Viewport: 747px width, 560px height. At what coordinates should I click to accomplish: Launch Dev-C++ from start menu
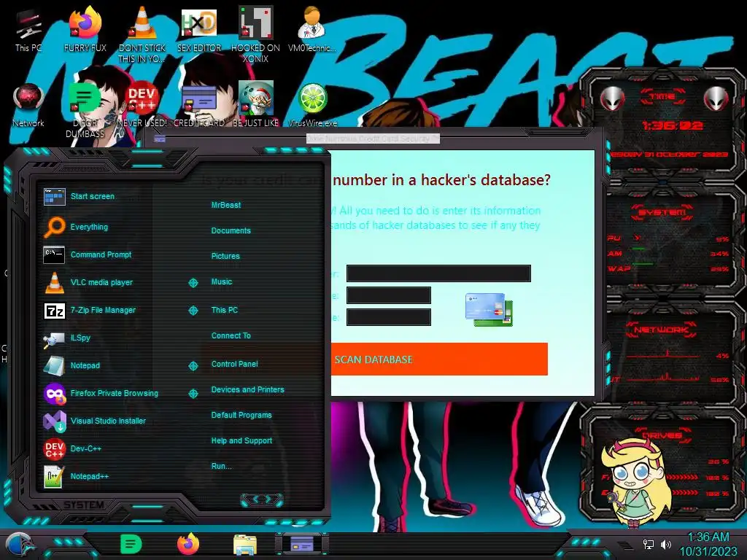click(86, 448)
